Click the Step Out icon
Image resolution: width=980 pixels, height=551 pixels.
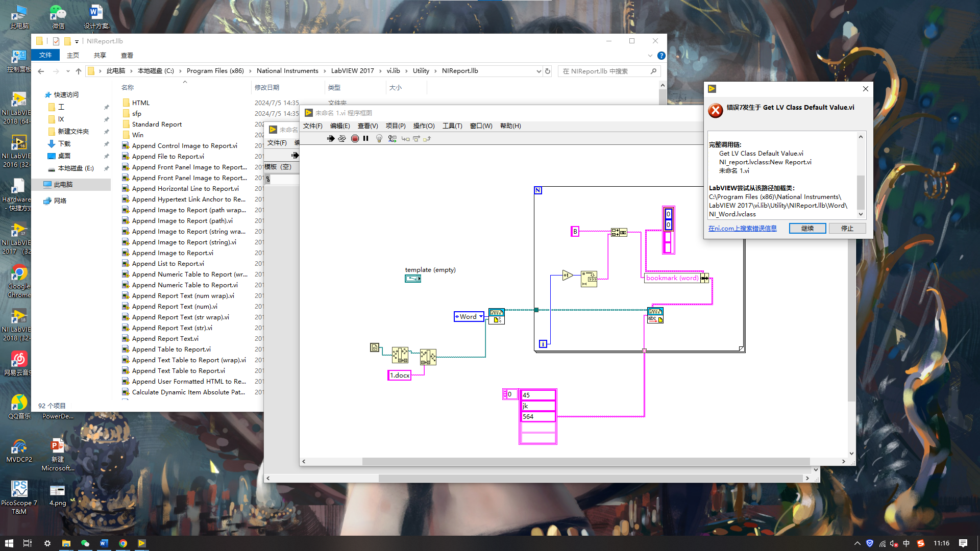[x=427, y=139]
